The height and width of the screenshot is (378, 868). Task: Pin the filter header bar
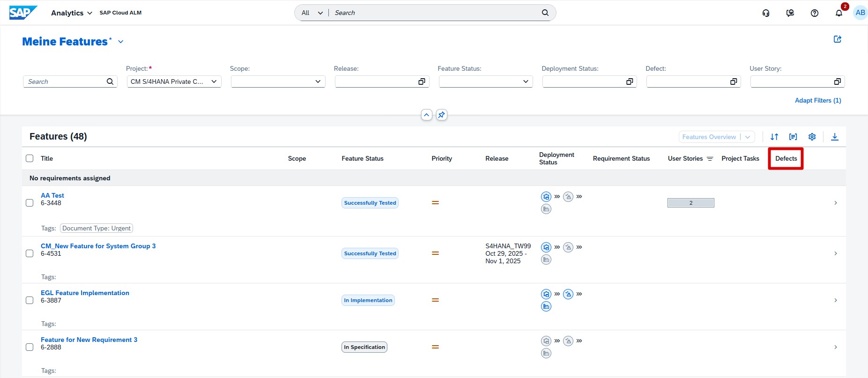click(441, 115)
